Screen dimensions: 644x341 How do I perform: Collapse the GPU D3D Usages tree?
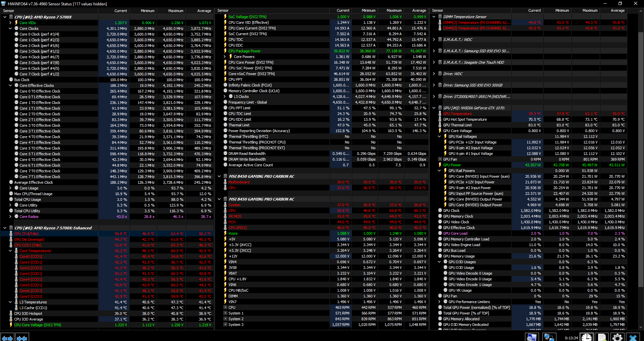439,262
